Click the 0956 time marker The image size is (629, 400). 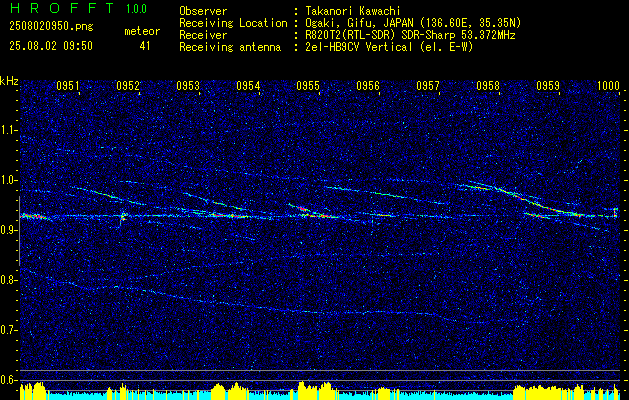(368, 85)
